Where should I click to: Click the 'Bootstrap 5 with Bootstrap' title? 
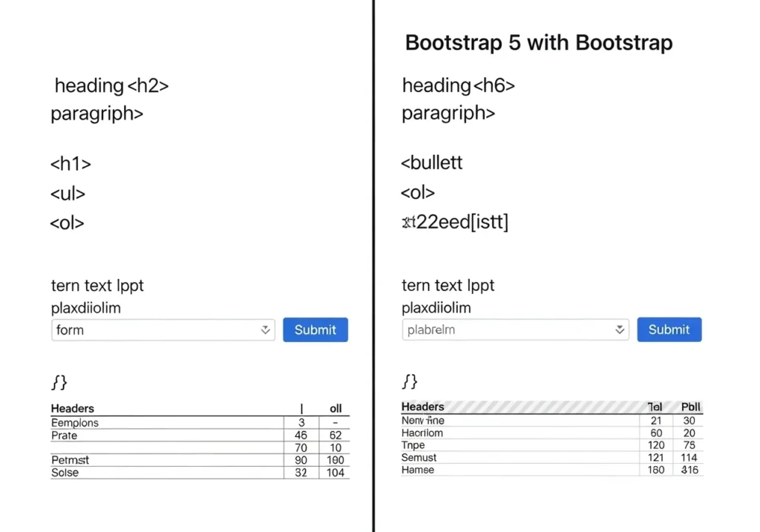(538, 43)
